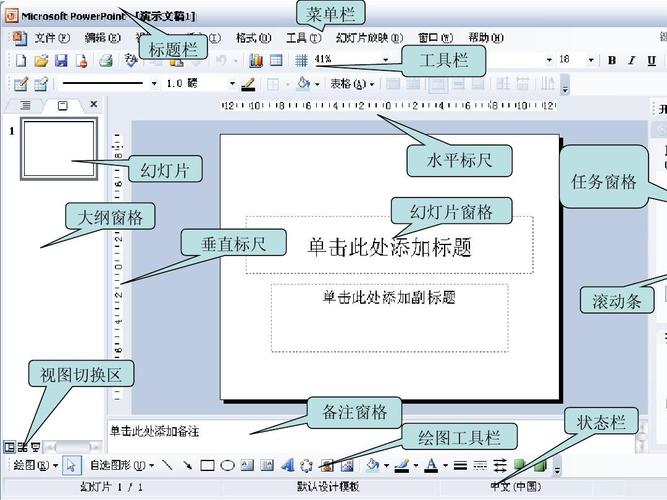Image resolution: width=667 pixels, height=500 pixels.
Task: Open the 41% zoom dropdown
Action: (385, 60)
